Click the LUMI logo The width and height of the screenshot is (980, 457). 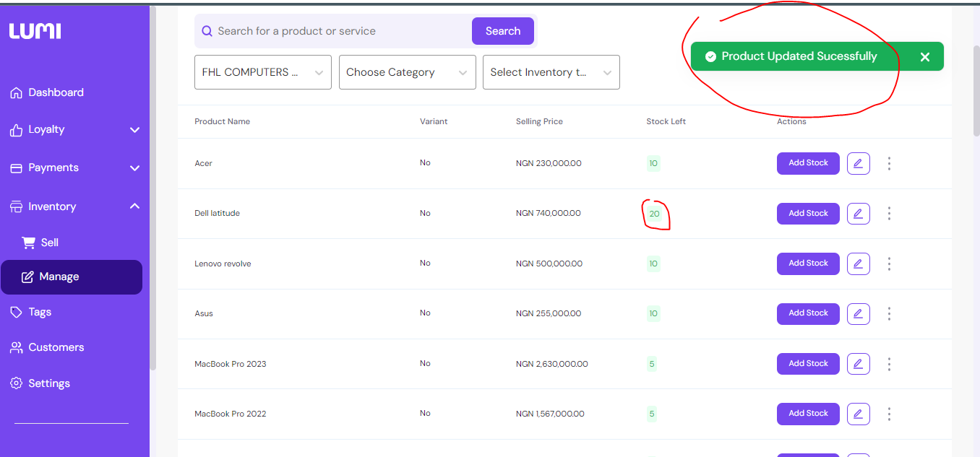click(35, 31)
